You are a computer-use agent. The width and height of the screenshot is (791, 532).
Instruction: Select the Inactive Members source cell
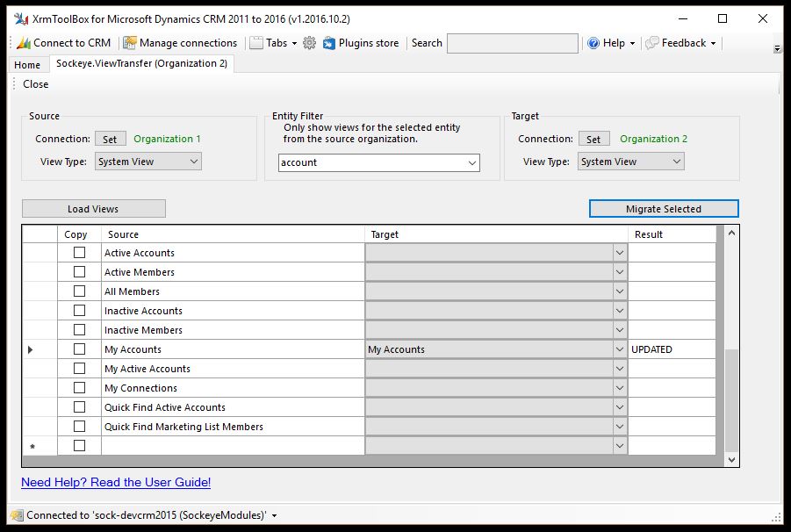[233, 330]
